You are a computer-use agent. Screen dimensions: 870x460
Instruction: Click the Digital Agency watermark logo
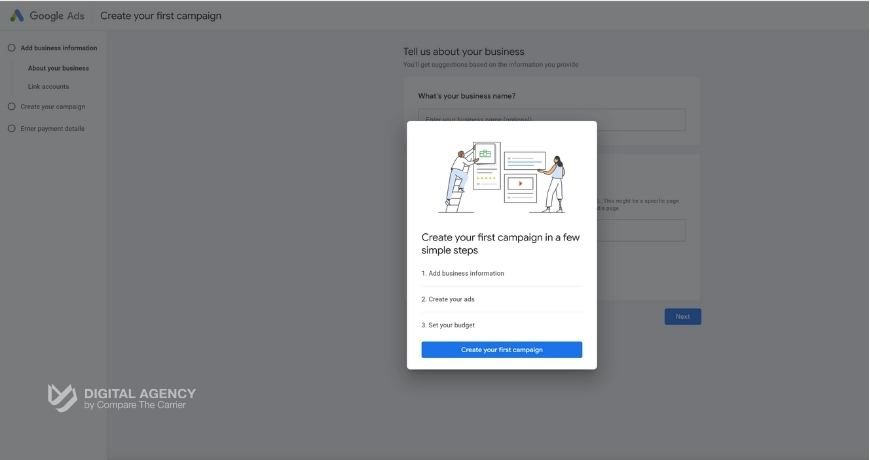point(62,397)
